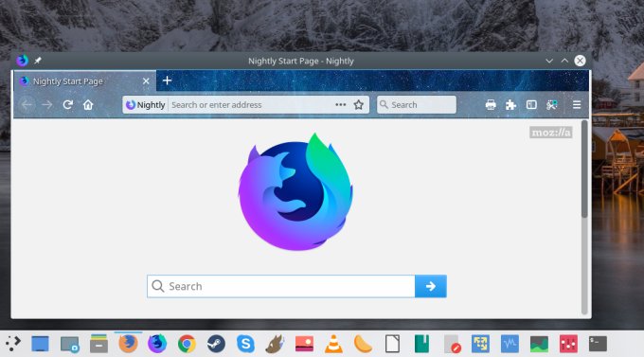
Task: Go to the home page
Action: coord(88,105)
